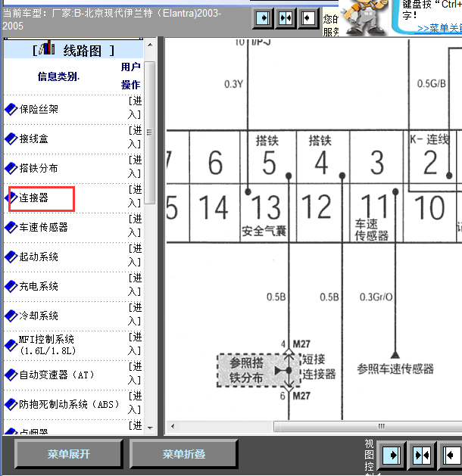Click the book icon beside 防抱死制动系统（ABS）
462x476 pixels.
[11, 404]
